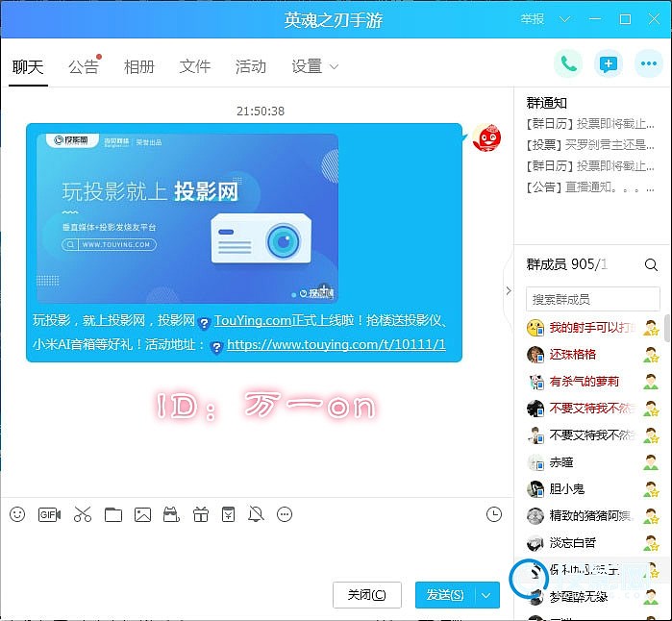Select member 精致的猪猪阿姨
The width and height of the screenshot is (672, 621).
[x=593, y=516]
